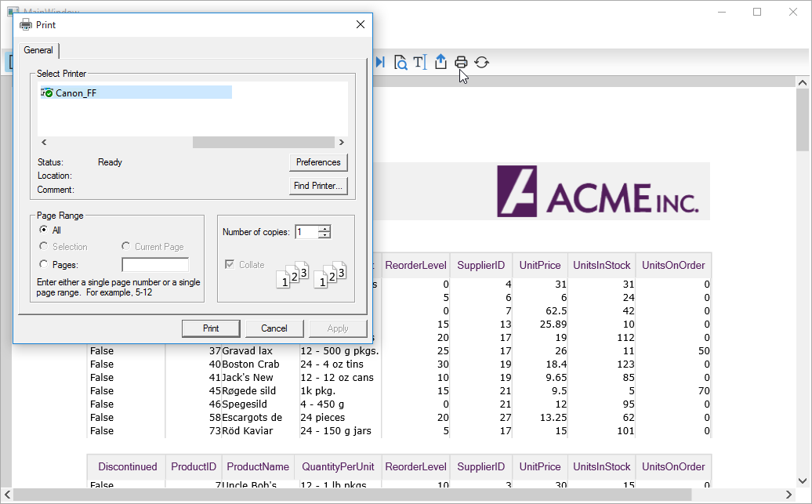Decrease the number of copies
The image size is (812, 504).
tap(324, 235)
